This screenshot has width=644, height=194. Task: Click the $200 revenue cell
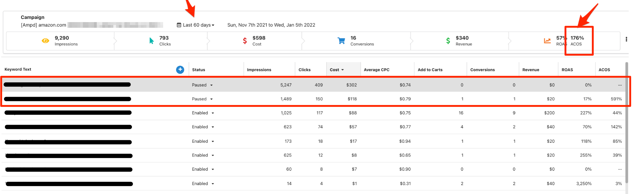[x=549, y=113]
